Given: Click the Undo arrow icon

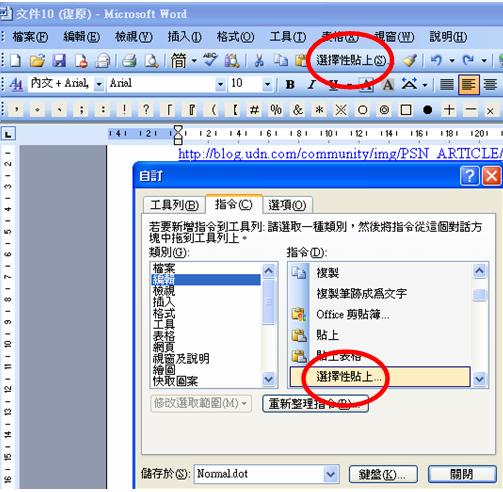Looking at the screenshot, I should (x=436, y=60).
